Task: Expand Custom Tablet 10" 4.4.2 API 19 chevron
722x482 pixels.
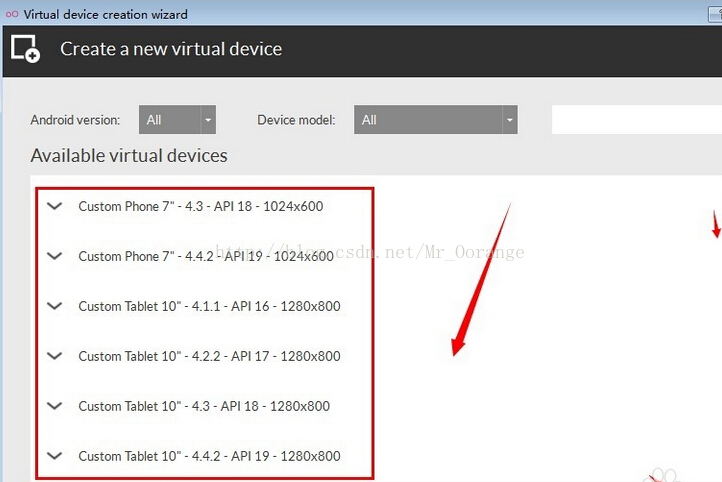Action: tap(54, 456)
